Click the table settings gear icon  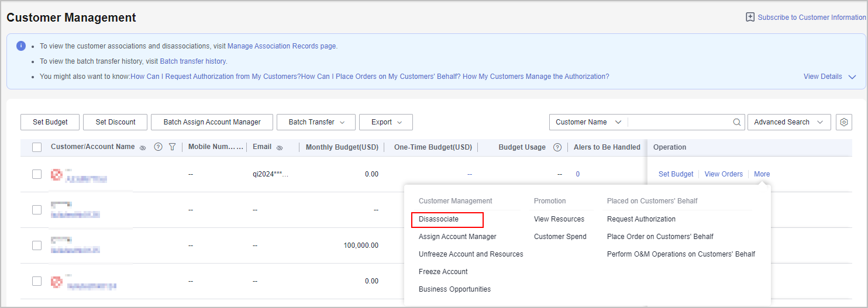click(843, 122)
